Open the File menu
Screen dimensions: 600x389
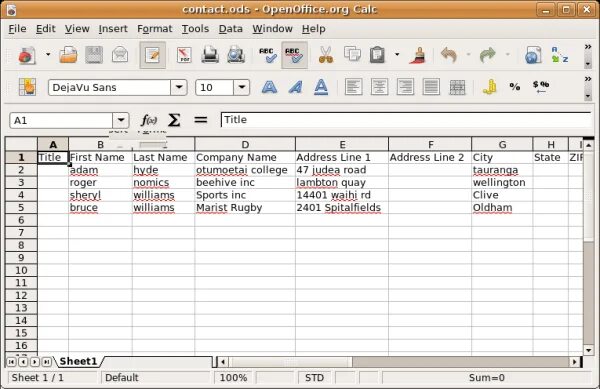(17, 29)
